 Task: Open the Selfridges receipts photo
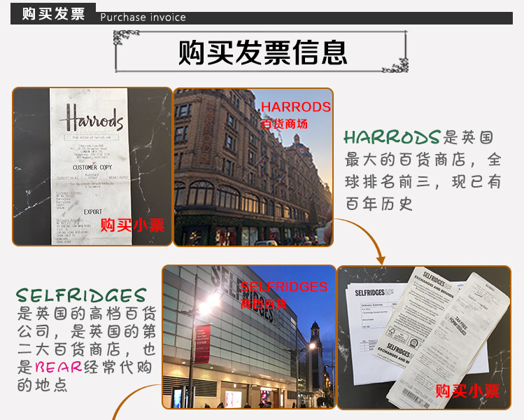point(424,337)
